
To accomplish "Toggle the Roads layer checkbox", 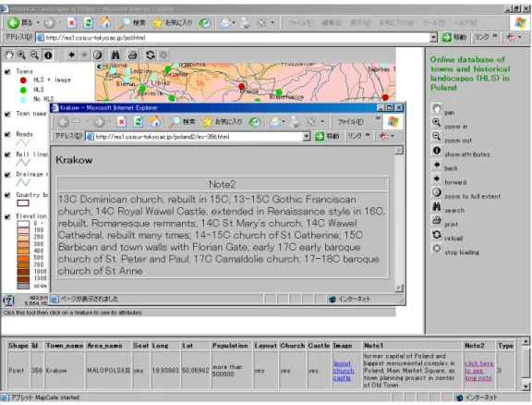I will click(7, 134).
